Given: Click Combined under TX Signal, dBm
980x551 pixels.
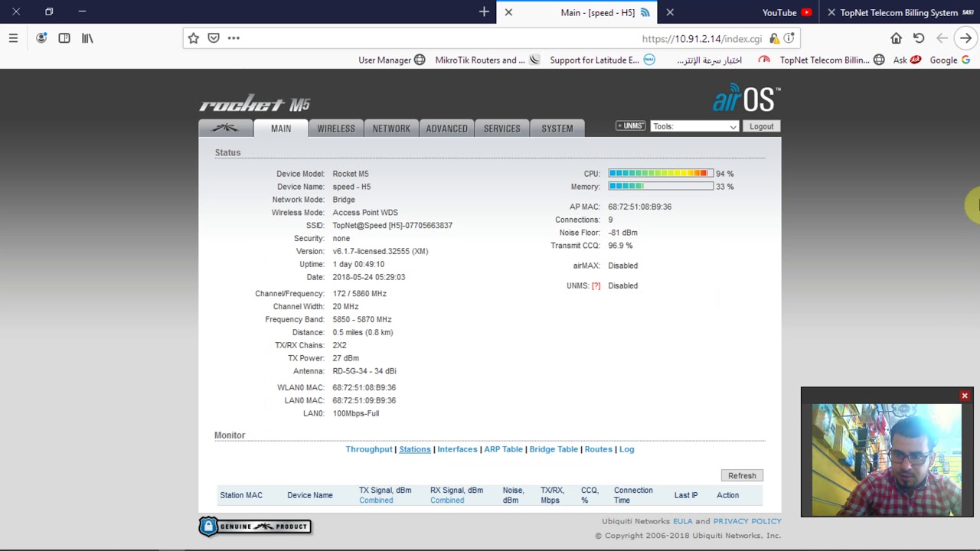Looking at the screenshot, I should click(x=376, y=500).
